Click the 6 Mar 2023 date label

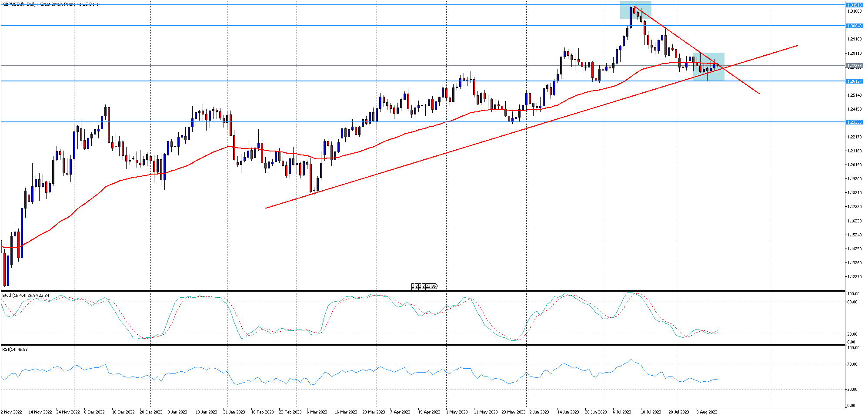coord(317,412)
